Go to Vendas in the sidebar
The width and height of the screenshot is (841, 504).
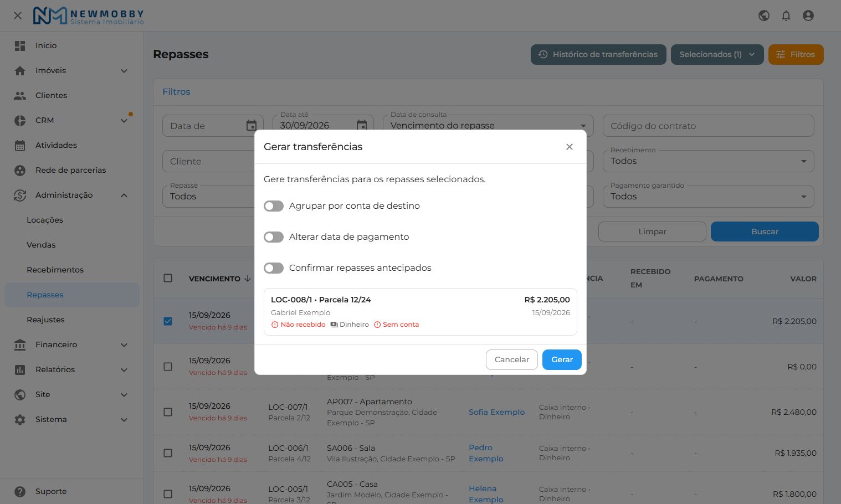point(41,245)
